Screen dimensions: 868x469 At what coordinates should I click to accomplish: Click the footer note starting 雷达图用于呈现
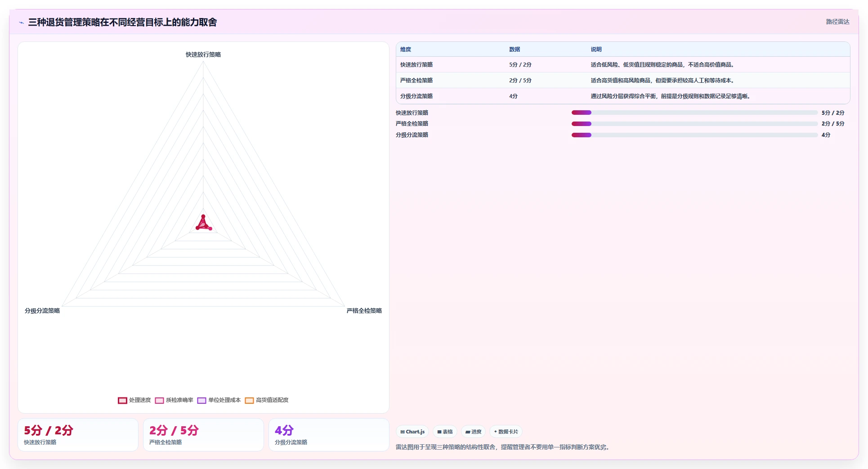tap(503, 447)
